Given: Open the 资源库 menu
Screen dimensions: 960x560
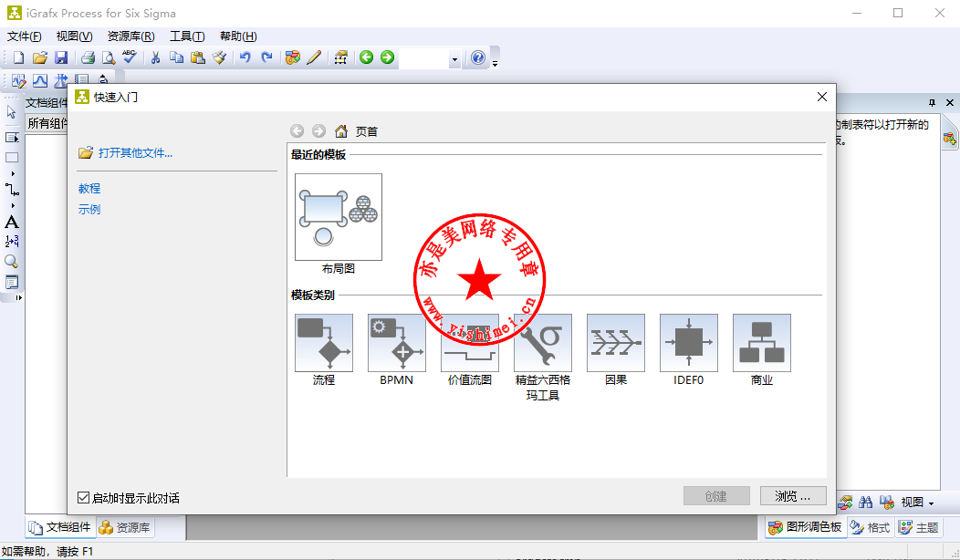Looking at the screenshot, I should point(131,36).
